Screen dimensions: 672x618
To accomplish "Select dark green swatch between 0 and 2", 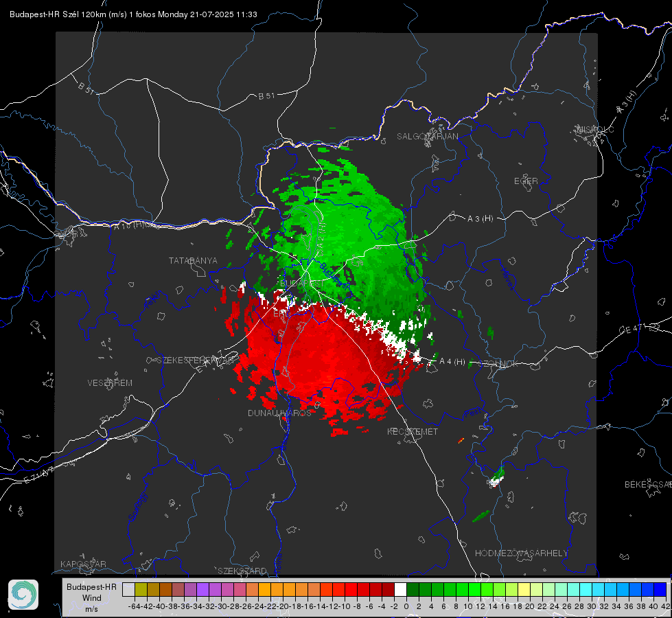I will click(413, 589).
